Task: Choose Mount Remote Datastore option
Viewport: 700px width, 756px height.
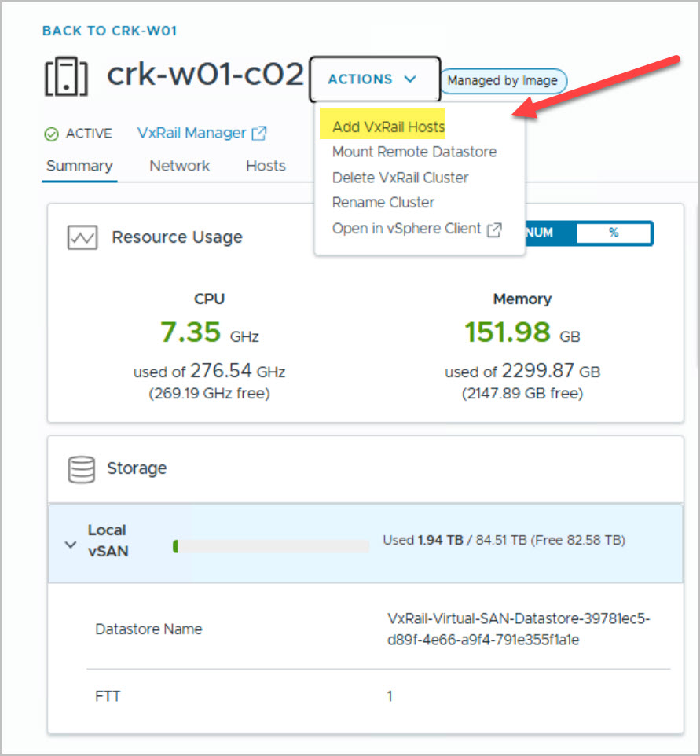Action: 414,152
